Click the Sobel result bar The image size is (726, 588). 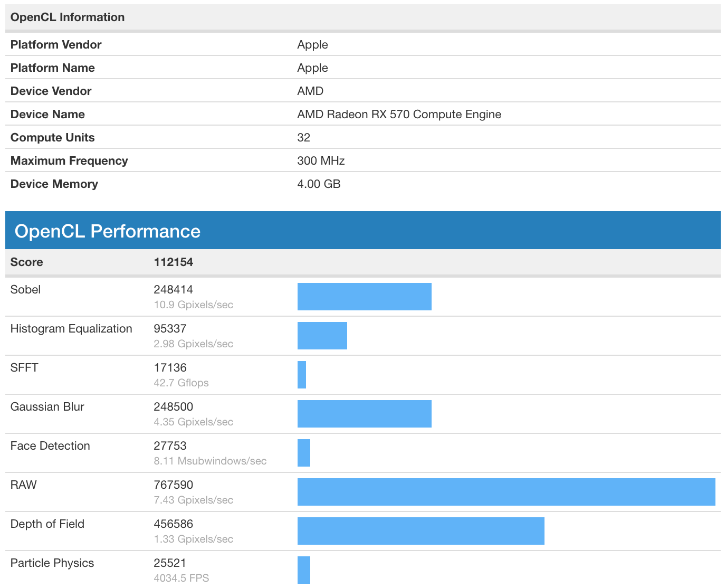pyautogui.click(x=365, y=297)
